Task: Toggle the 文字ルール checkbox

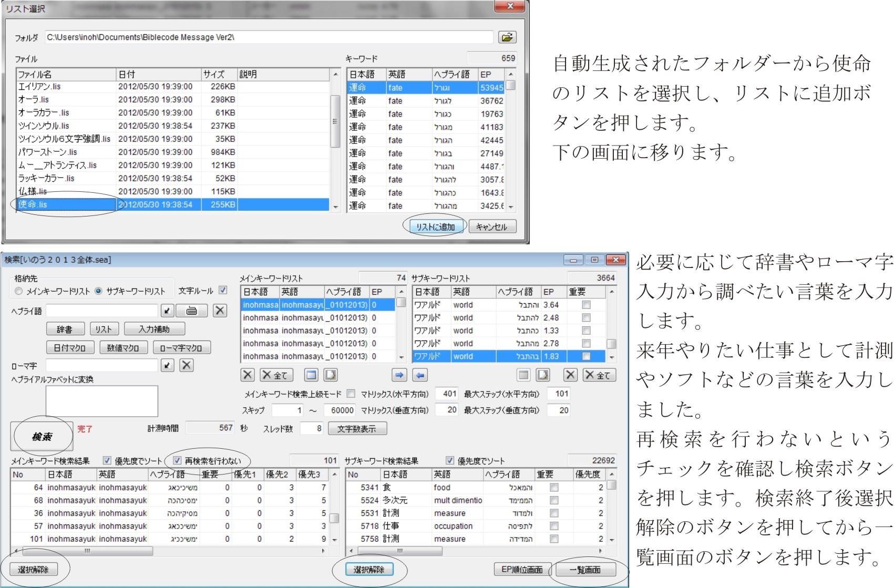Action: point(223,290)
